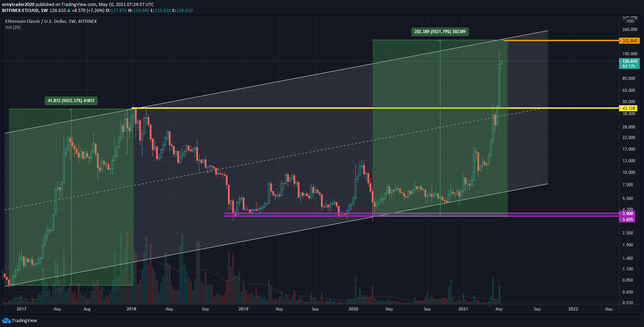
Task: Click the 85.000 price scale value
Action: (x=629, y=78)
